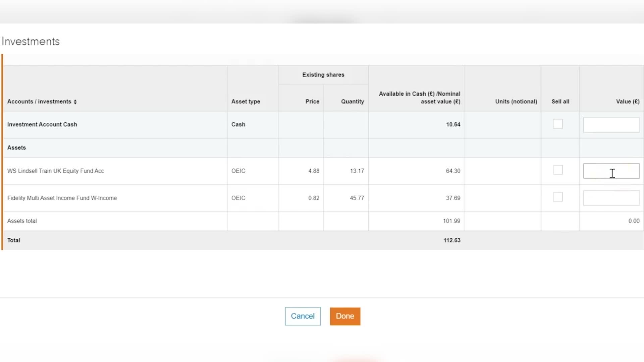Check Sell all for WS Lindsell Train fund
The height and width of the screenshot is (362, 644).
[x=557, y=170]
